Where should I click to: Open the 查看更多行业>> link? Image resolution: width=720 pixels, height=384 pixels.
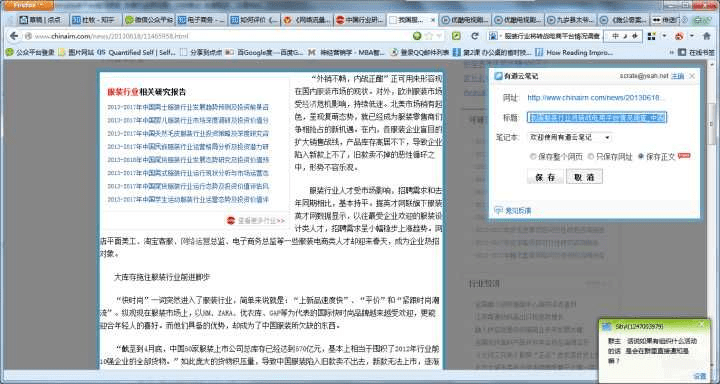click(261, 220)
